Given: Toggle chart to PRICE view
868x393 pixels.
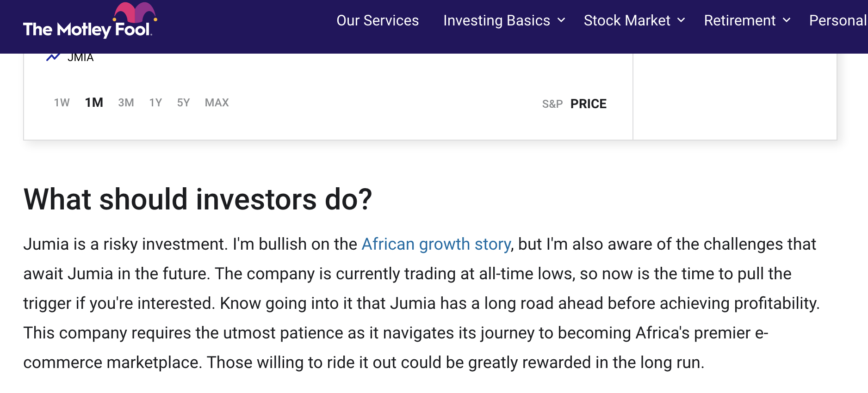Looking at the screenshot, I should (x=588, y=104).
